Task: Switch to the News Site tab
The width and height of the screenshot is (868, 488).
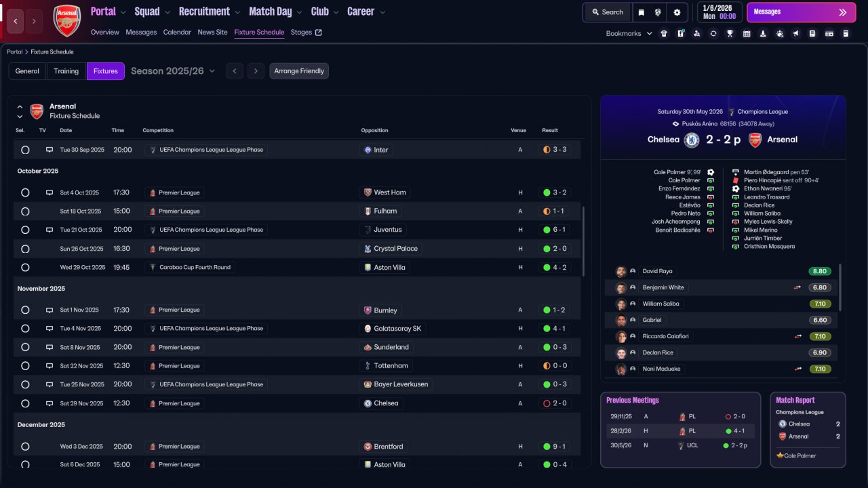Action: (x=213, y=32)
